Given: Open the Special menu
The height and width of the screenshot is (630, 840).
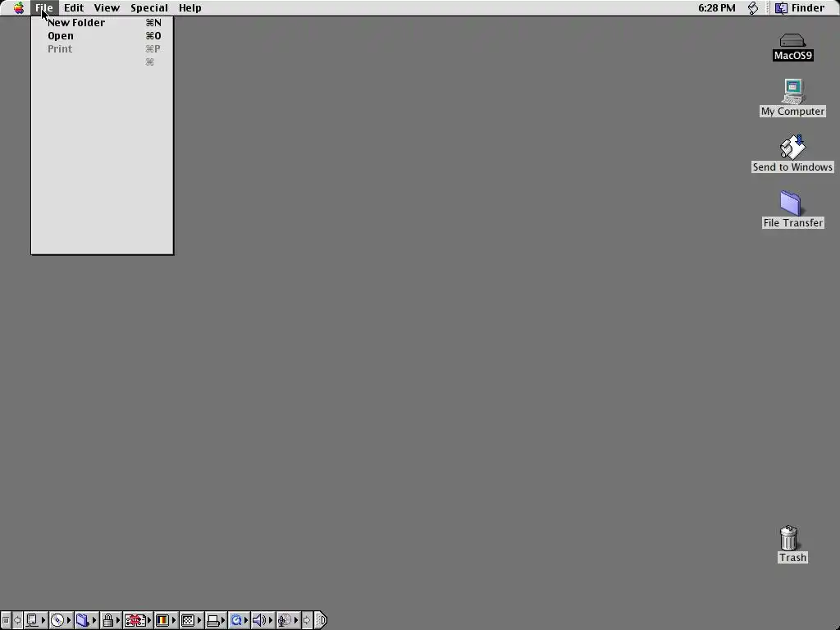Looking at the screenshot, I should 149,8.
